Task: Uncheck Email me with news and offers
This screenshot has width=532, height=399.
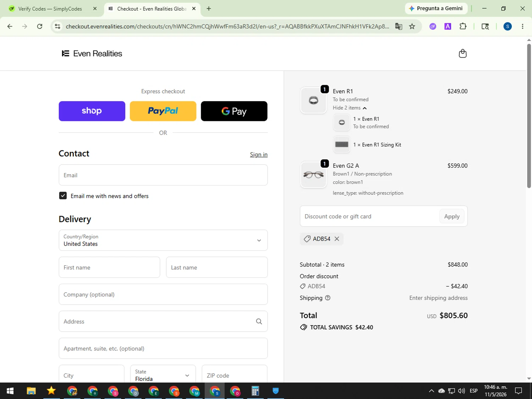Action: [x=63, y=196]
